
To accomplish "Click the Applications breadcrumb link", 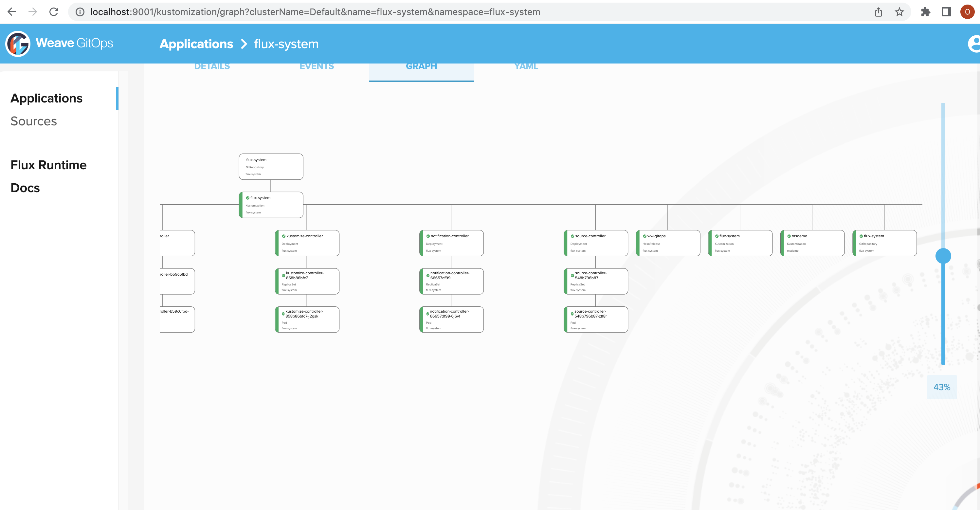I will [196, 44].
